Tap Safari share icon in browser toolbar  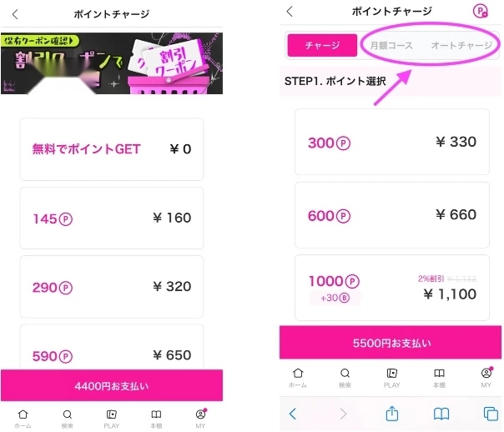391,414
